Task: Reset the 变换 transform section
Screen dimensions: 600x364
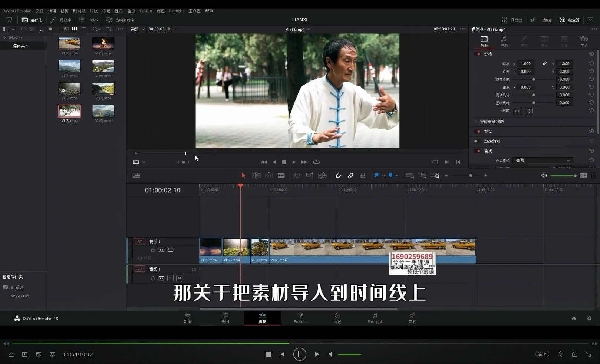Action: pos(591,54)
